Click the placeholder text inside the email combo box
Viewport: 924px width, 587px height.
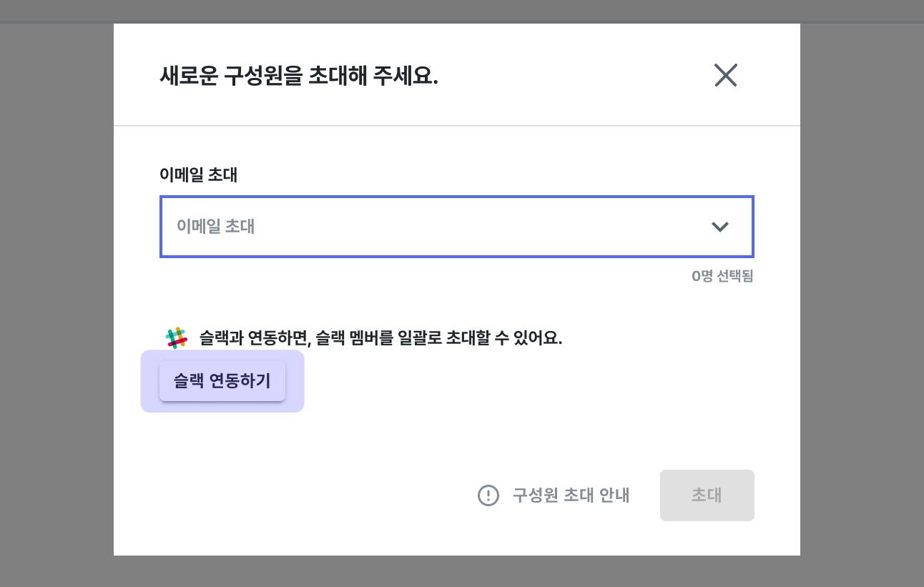coord(215,227)
